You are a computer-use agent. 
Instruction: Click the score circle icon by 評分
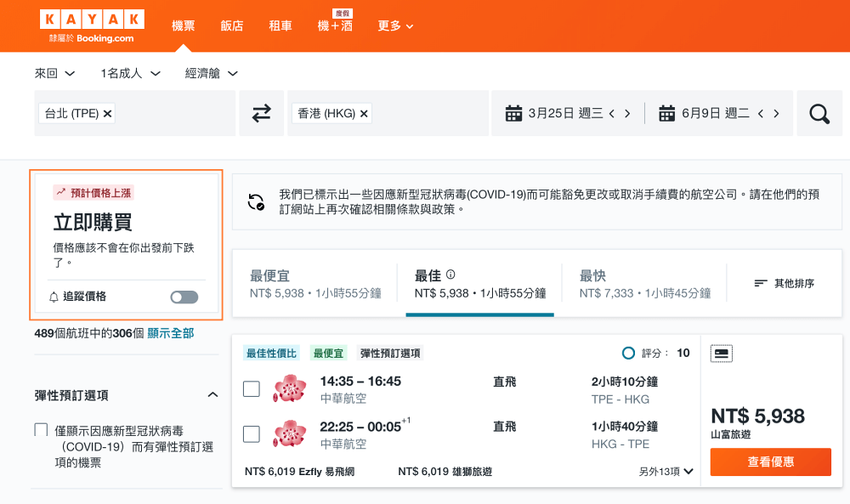[x=628, y=354]
